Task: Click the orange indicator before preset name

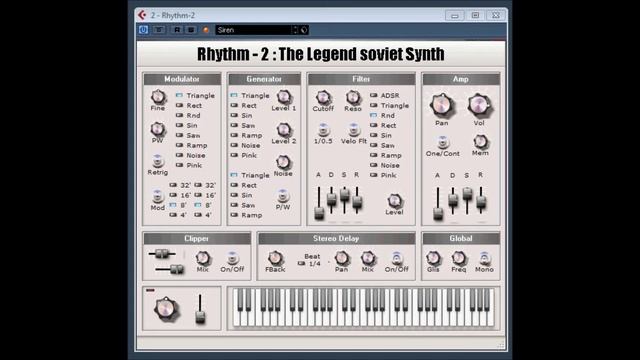Action: click(x=206, y=30)
